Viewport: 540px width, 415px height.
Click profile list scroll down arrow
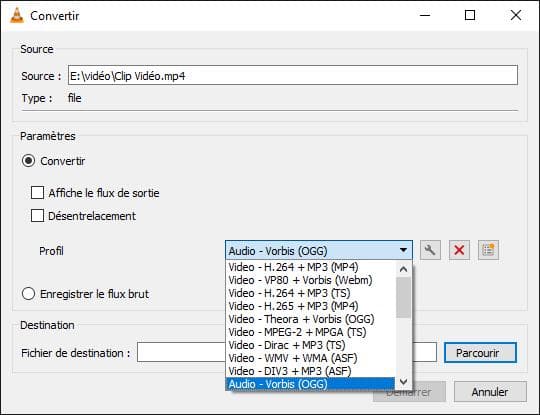(403, 382)
